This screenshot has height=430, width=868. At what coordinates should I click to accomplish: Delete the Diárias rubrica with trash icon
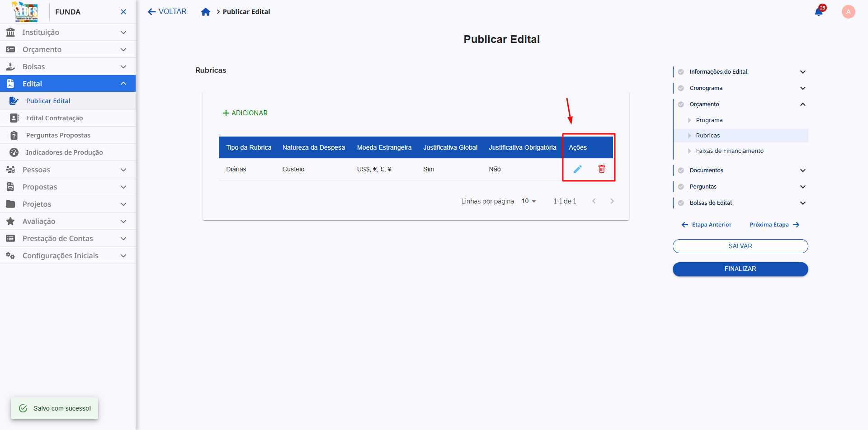tap(601, 169)
